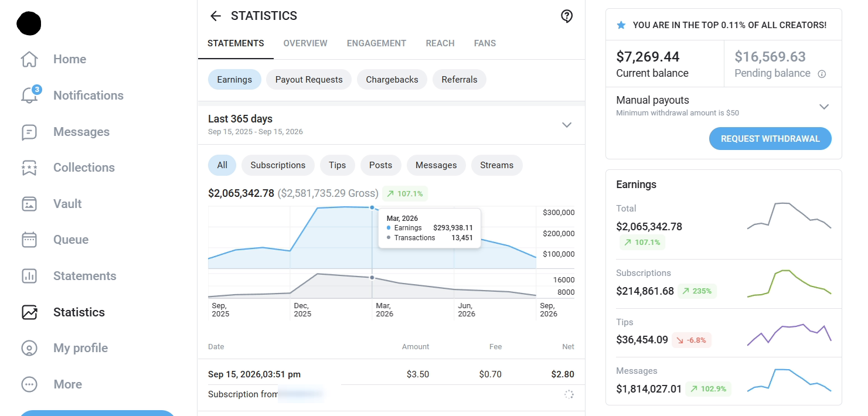Filter chart by Tips chip
Viewport: 868px width, 416px height.
click(338, 165)
